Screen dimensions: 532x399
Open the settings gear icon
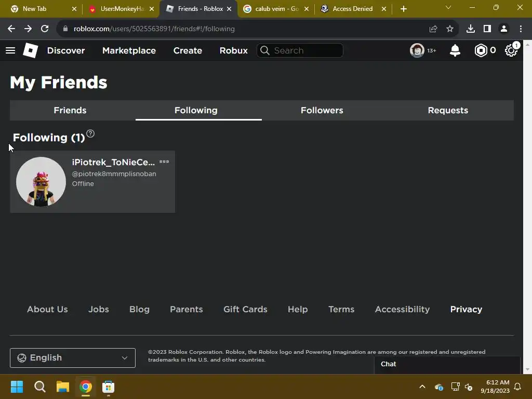click(x=511, y=50)
